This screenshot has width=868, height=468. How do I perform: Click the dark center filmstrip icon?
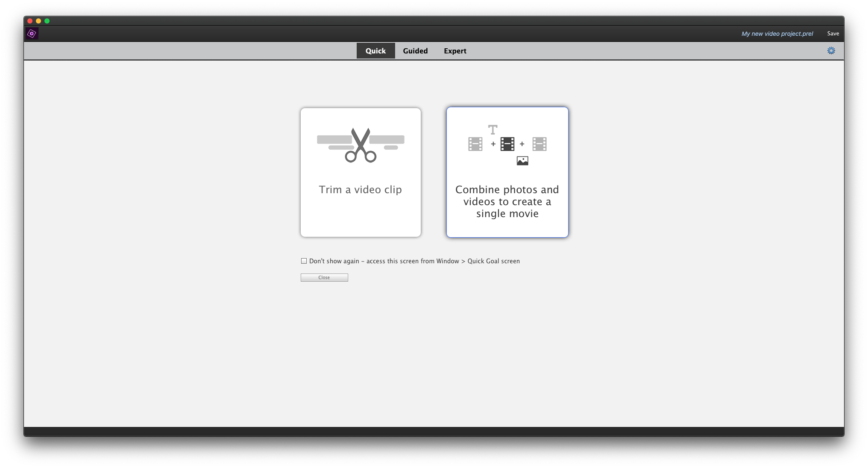[507, 144]
